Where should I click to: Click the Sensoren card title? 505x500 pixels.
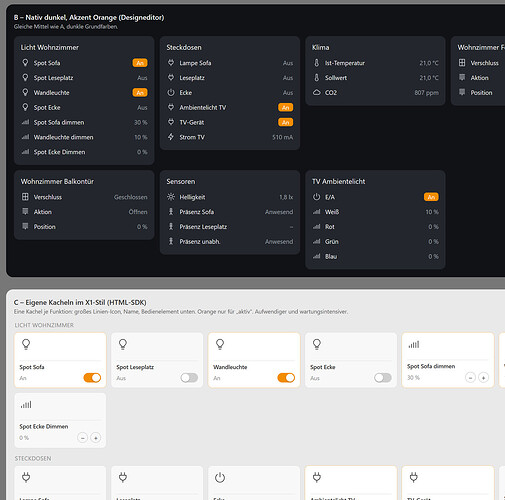(181, 181)
